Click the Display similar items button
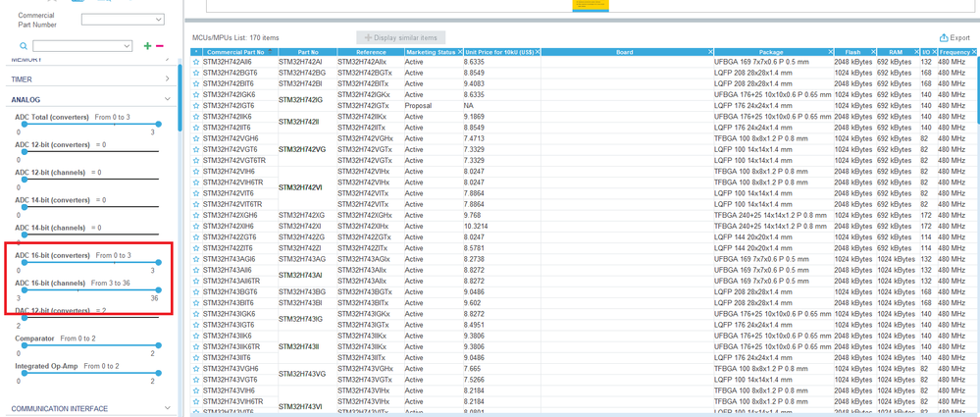Image resolution: width=980 pixels, height=417 pixels. coord(401,37)
